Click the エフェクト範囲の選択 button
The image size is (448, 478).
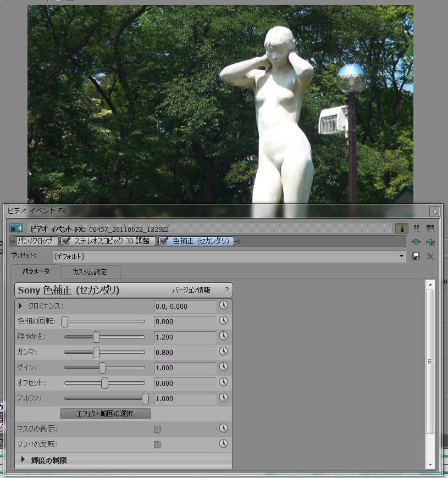pyautogui.click(x=105, y=413)
